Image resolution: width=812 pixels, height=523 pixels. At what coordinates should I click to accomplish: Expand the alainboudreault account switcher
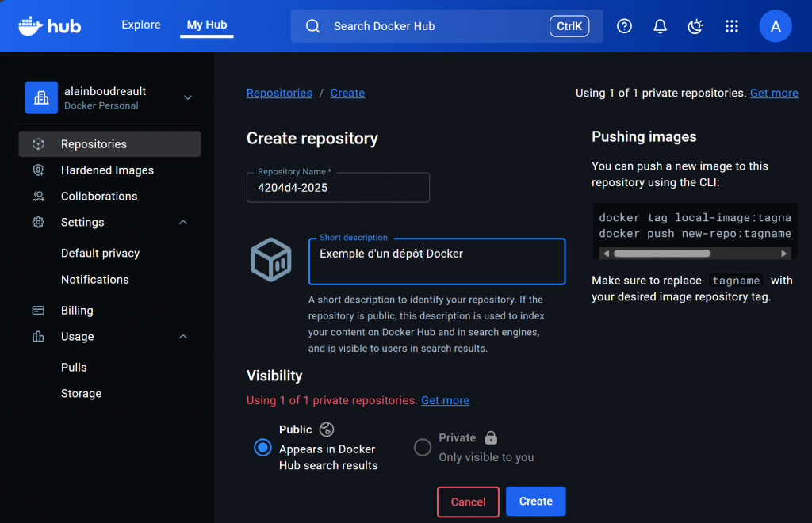click(x=188, y=97)
